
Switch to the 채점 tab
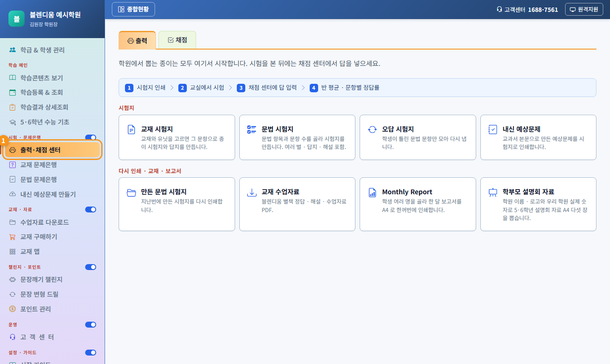(177, 40)
